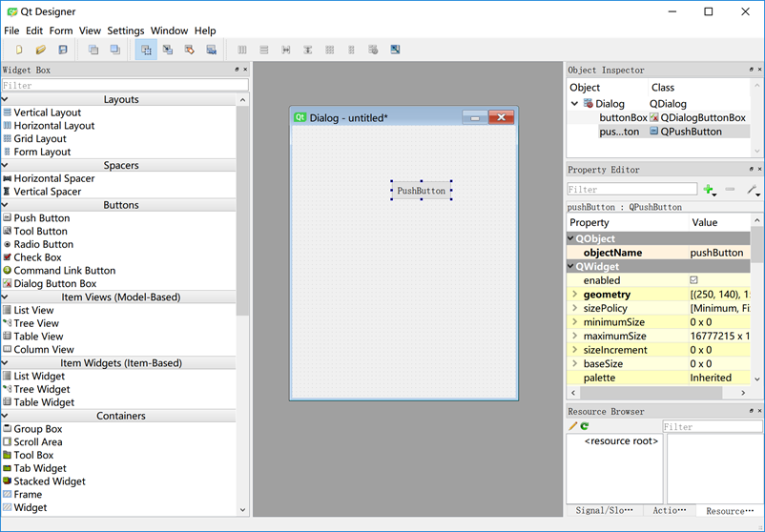
Task: Select Tab Widget in the Widget Box
Action: point(34,468)
